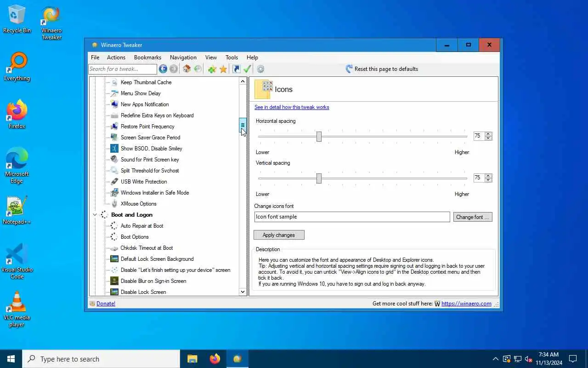Open bookmarks with the gold star icon
The image size is (588, 368).
pyautogui.click(x=223, y=69)
